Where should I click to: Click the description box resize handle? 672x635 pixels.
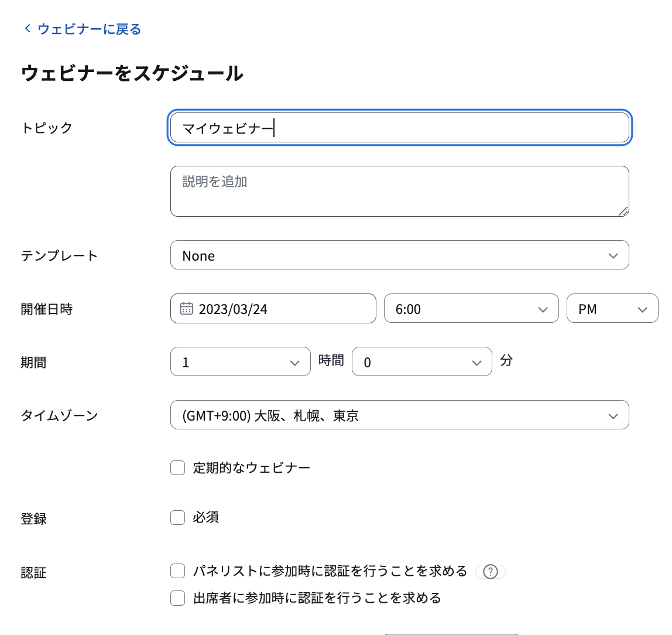tap(623, 211)
